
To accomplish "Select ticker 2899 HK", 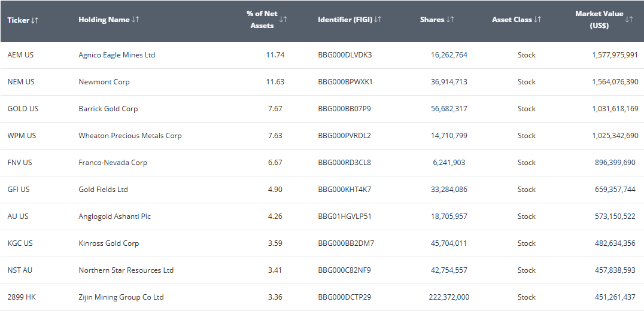I will tap(22, 297).
